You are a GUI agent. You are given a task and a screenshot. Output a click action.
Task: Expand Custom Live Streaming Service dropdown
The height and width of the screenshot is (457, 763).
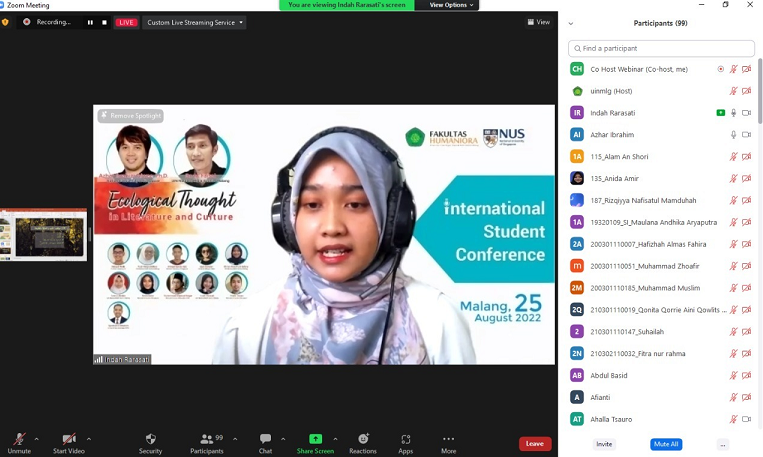(195, 22)
